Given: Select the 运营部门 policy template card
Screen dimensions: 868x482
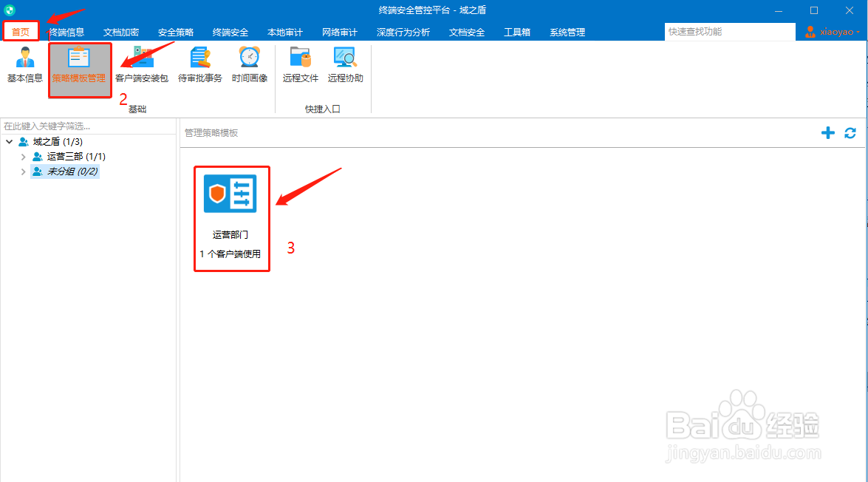Looking at the screenshot, I should tap(231, 219).
